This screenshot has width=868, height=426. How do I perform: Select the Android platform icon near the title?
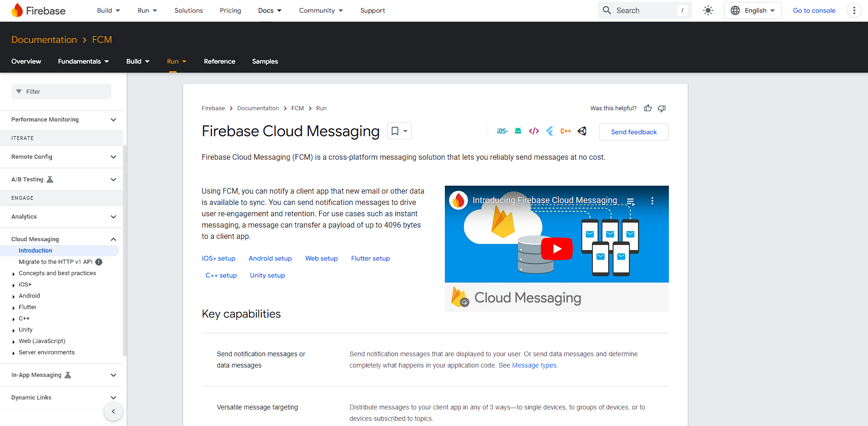pyautogui.click(x=518, y=131)
